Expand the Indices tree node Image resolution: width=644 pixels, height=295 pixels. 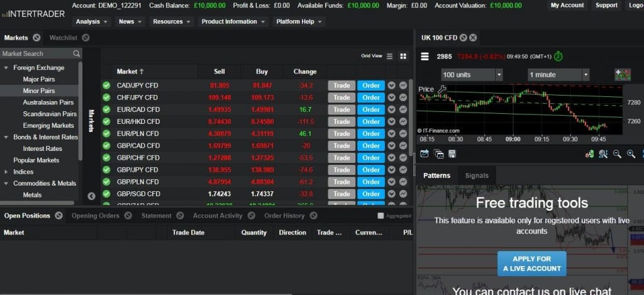pyautogui.click(x=6, y=172)
